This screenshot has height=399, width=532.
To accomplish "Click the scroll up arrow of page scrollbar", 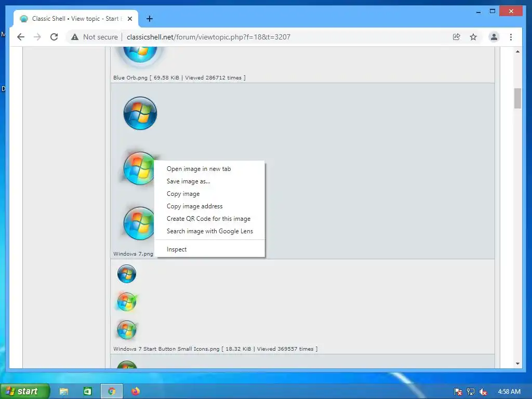I will [517, 51].
